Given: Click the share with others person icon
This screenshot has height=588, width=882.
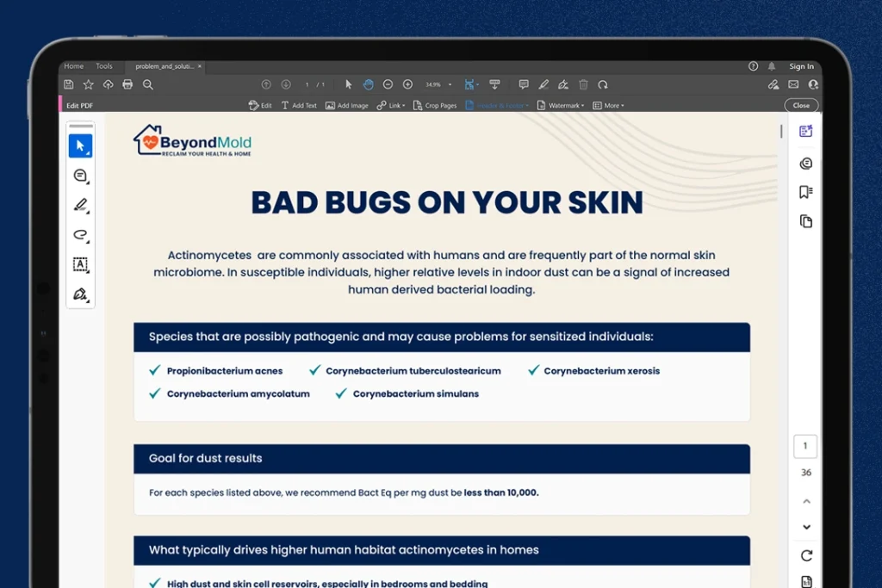Looking at the screenshot, I should coord(813,84).
